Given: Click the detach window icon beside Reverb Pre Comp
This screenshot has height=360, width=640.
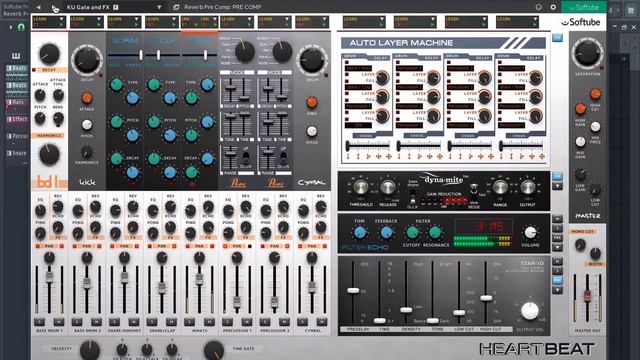Looking at the screenshot, I should click(x=176, y=7).
